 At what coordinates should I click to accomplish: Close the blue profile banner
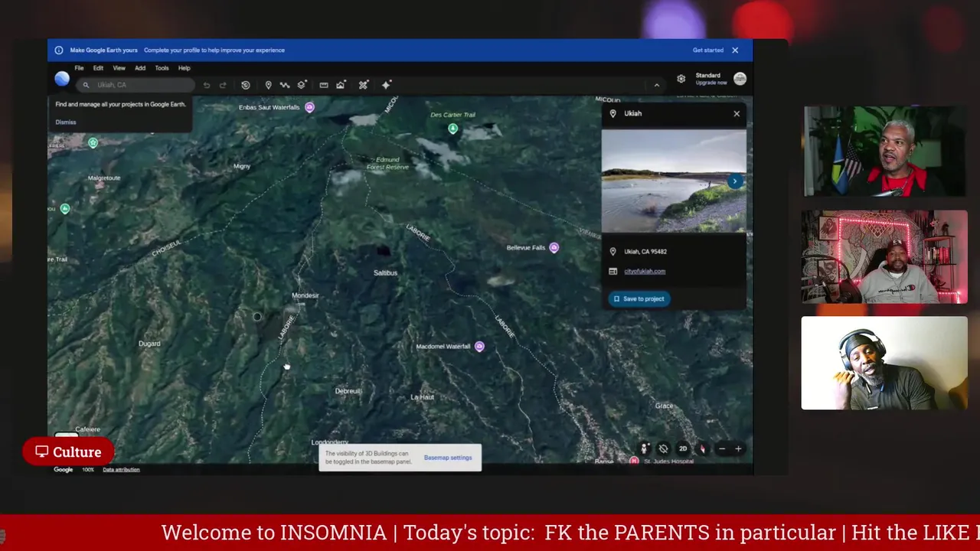click(x=735, y=51)
